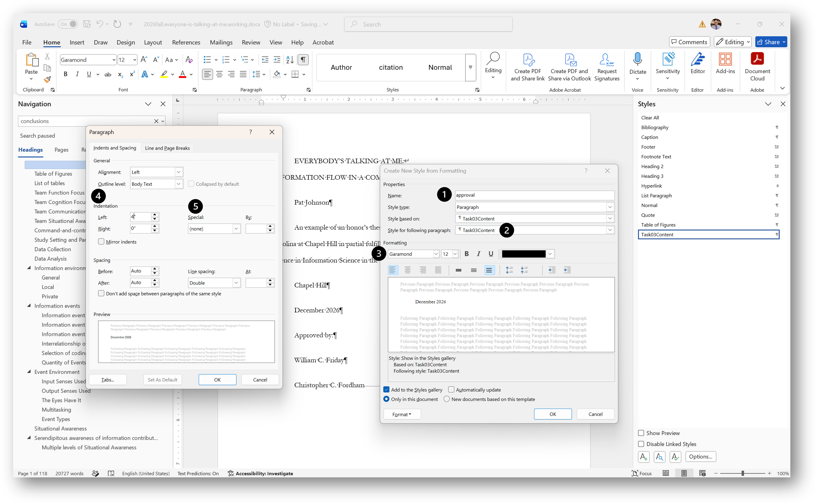
Task: Switch to Read Mode in status bar
Action: [666, 473]
